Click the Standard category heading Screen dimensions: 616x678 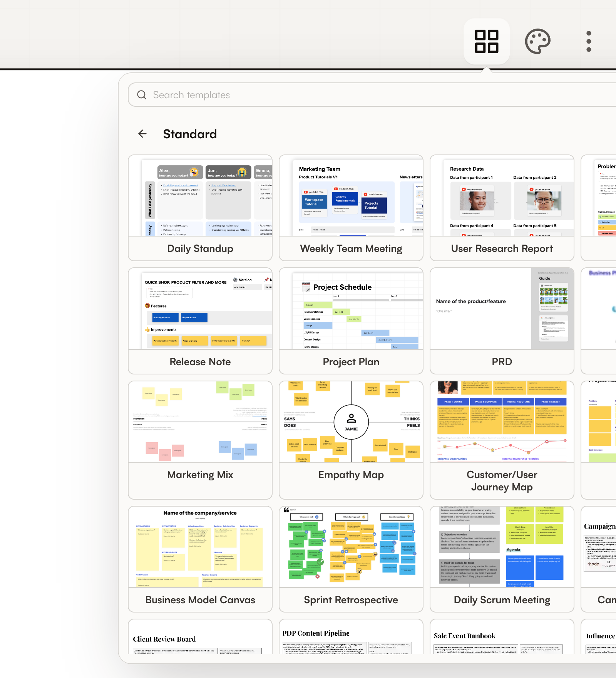click(x=190, y=134)
